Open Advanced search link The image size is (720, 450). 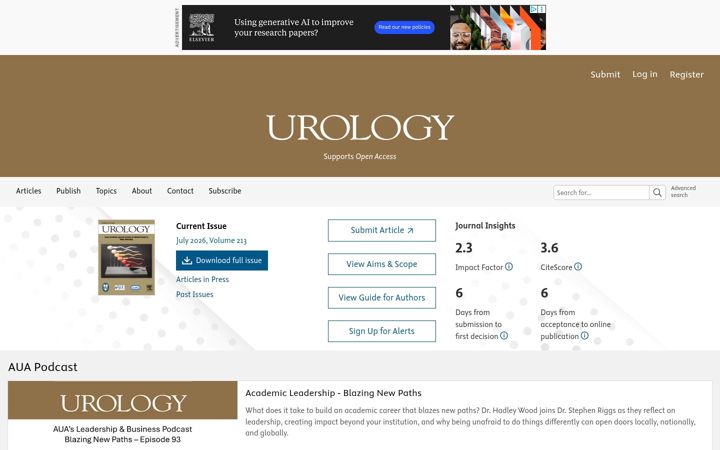(x=683, y=191)
